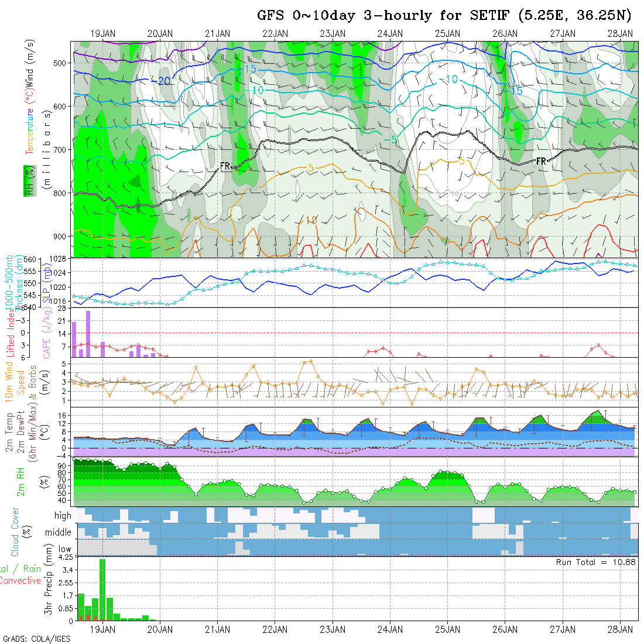Click 28JAN on the bottom axis
The height and width of the screenshot is (644, 644).
(x=620, y=629)
